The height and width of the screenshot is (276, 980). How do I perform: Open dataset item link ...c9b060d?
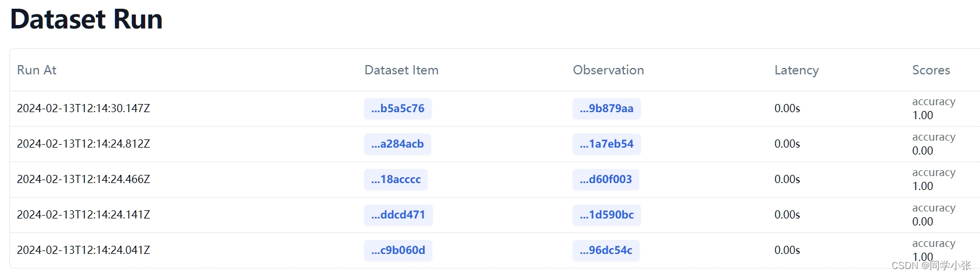tap(398, 250)
